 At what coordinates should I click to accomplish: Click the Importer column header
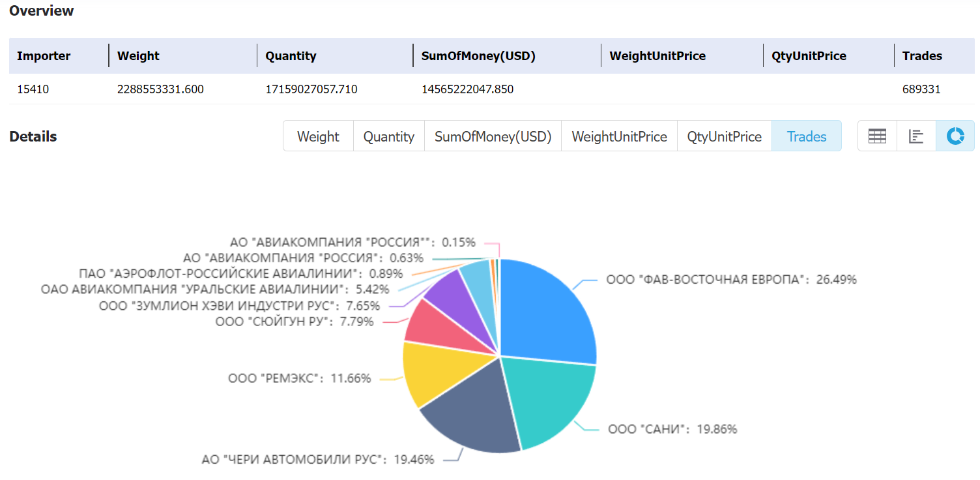pyautogui.click(x=44, y=56)
